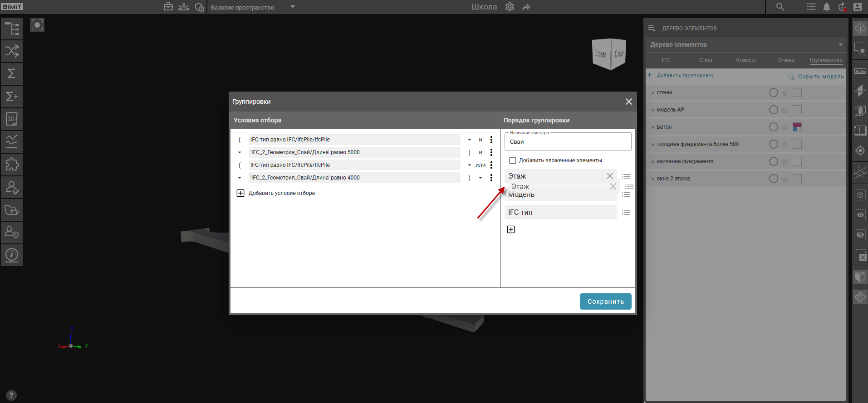Click 'Добавить условие отбора' link
The image size is (868, 403).
(281, 193)
